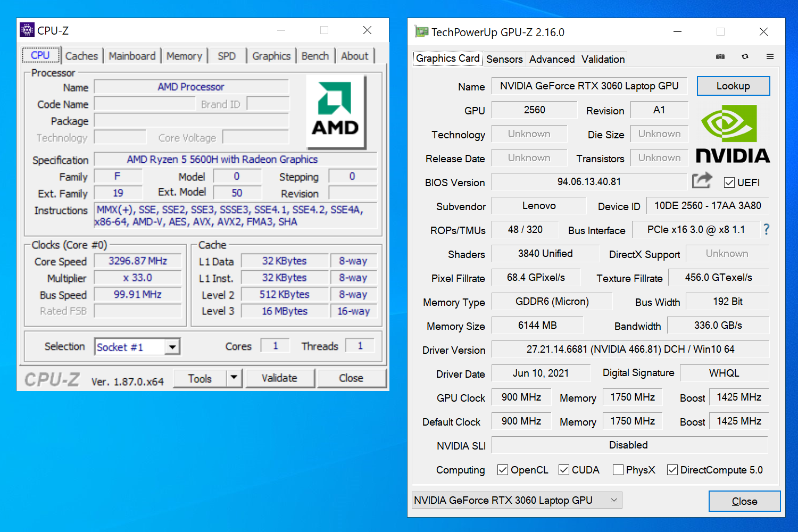The width and height of the screenshot is (798, 532).
Task: Click the Lookup button
Action: [733, 86]
